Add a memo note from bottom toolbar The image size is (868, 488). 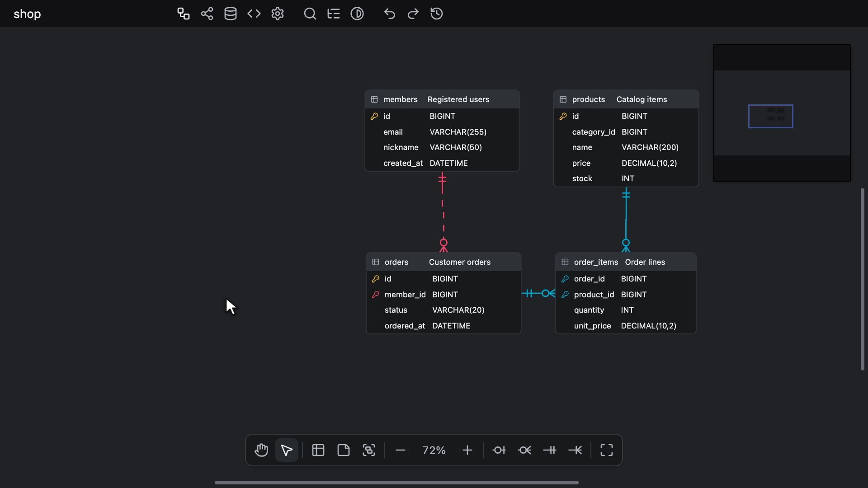click(x=344, y=450)
